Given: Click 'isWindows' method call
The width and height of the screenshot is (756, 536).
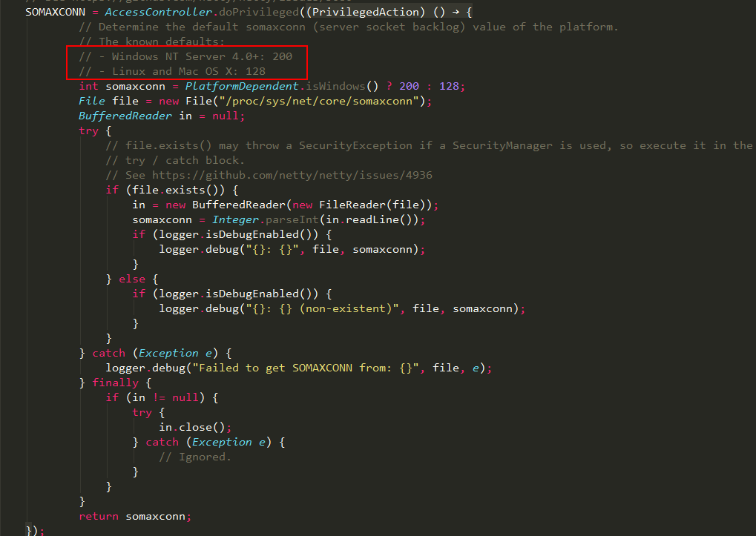Looking at the screenshot, I should click(x=335, y=86).
